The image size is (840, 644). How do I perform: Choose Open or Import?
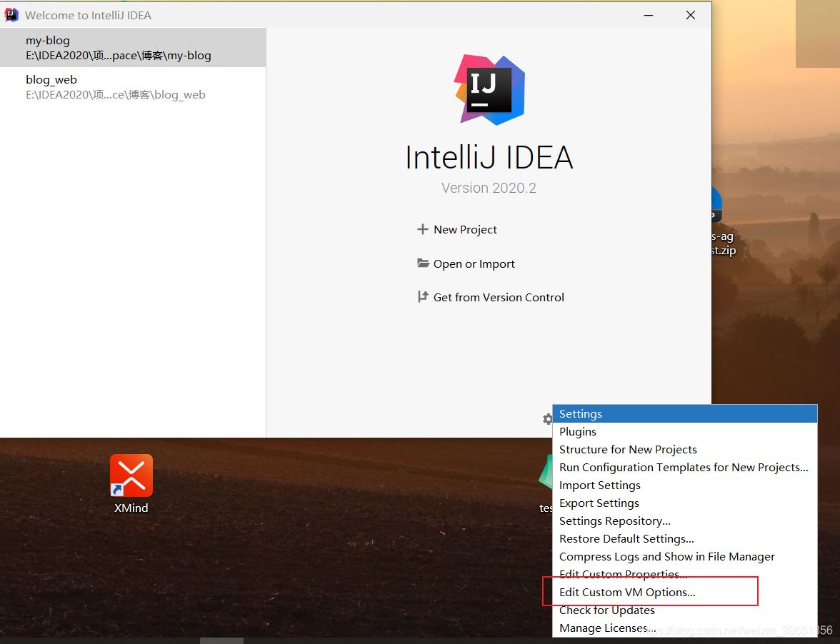[x=474, y=263]
